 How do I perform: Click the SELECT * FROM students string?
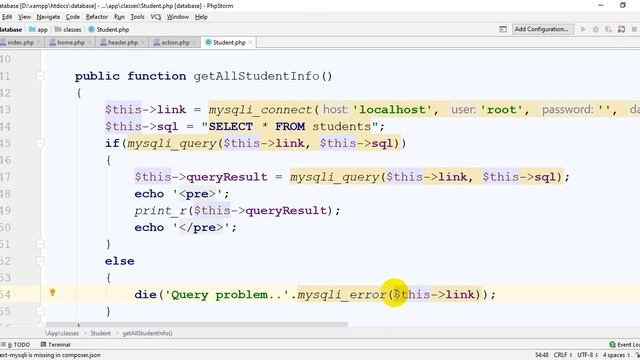[x=290, y=127]
